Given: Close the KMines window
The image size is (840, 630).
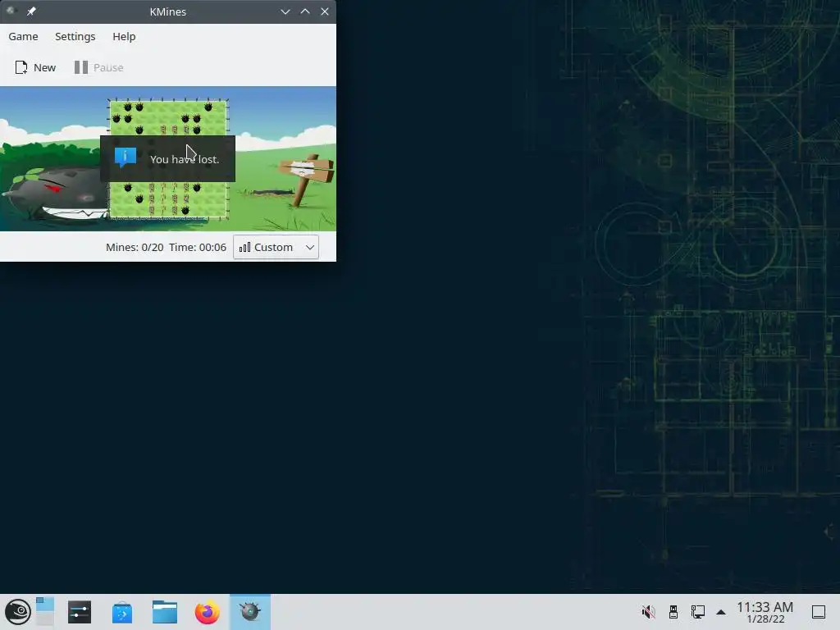Looking at the screenshot, I should [325, 11].
